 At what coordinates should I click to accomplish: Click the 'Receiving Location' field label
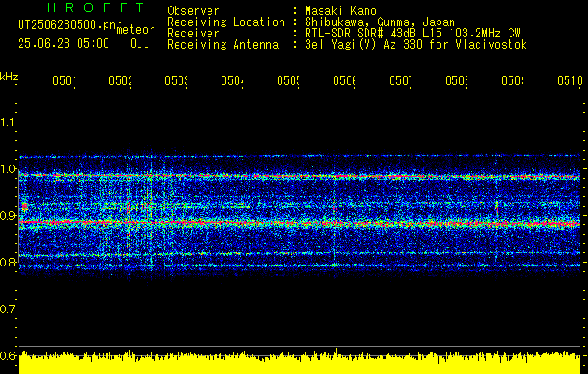[226, 22]
